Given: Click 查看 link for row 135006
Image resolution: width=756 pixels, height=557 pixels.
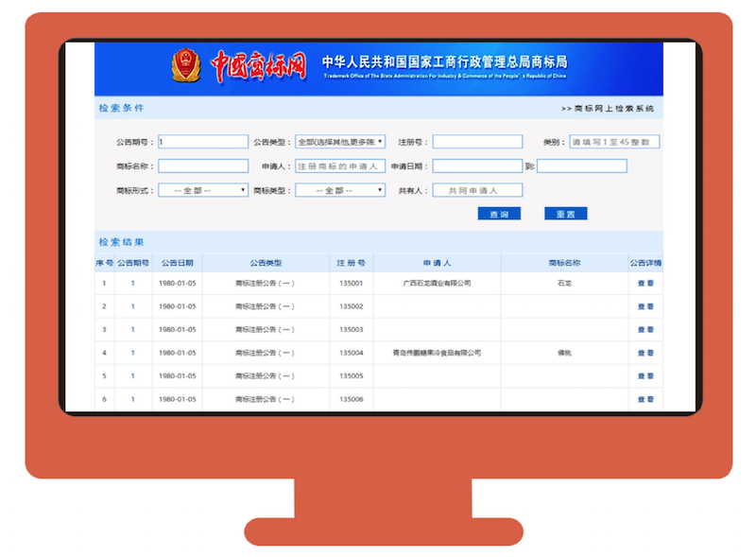Looking at the screenshot, I should [x=645, y=399].
